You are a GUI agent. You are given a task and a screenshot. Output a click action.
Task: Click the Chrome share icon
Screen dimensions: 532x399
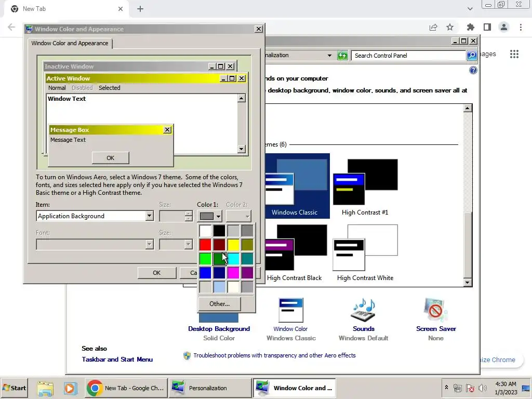click(x=433, y=27)
